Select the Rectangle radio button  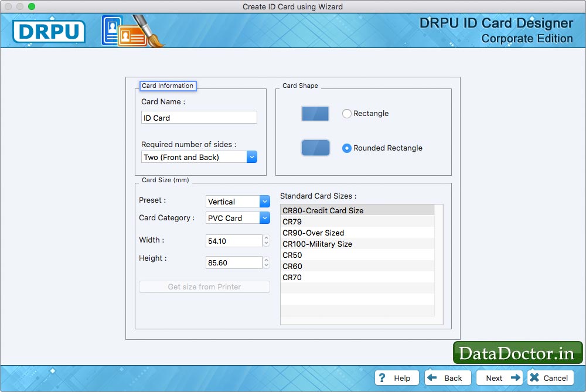347,114
